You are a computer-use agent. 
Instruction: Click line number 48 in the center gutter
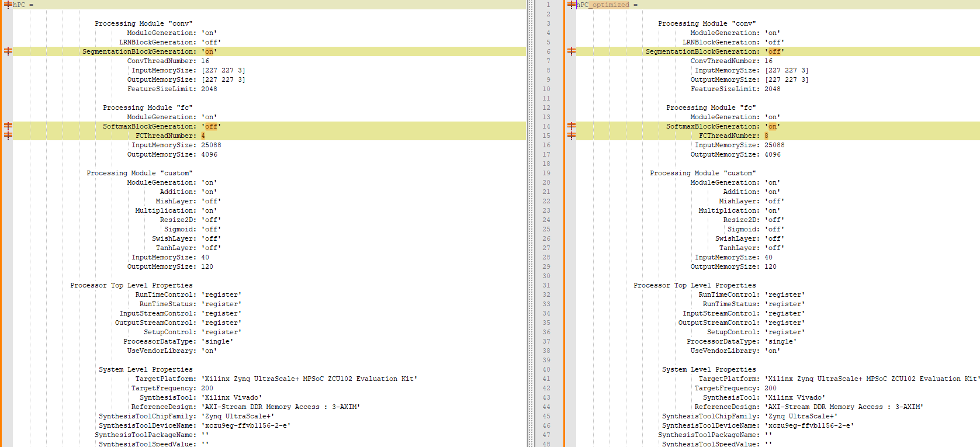(546, 444)
